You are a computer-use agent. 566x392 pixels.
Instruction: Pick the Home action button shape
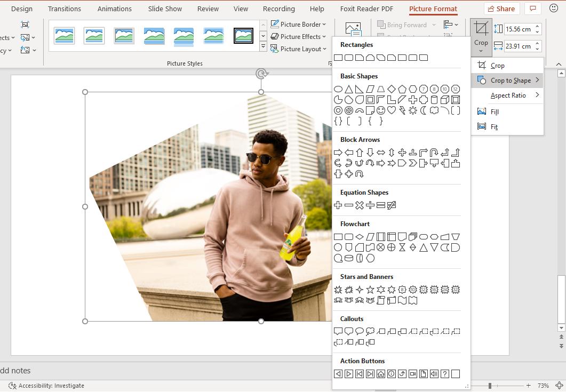[x=381, y=374]
